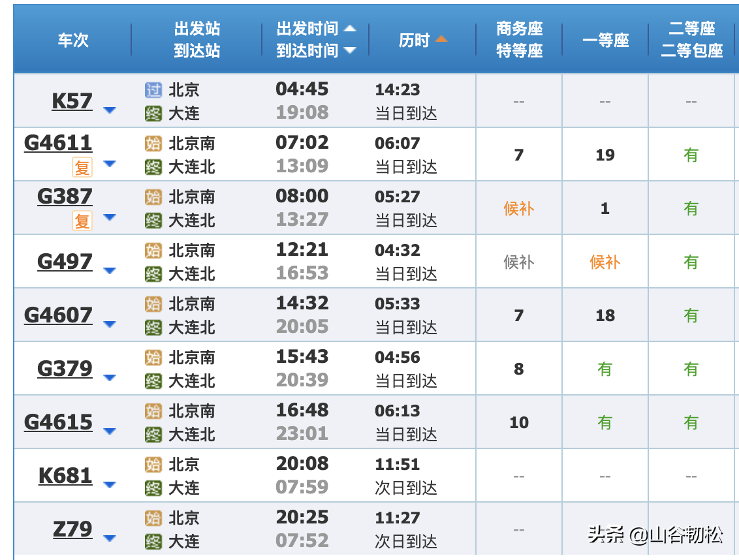Click duration 11:51 for K681

click(398, 464)
